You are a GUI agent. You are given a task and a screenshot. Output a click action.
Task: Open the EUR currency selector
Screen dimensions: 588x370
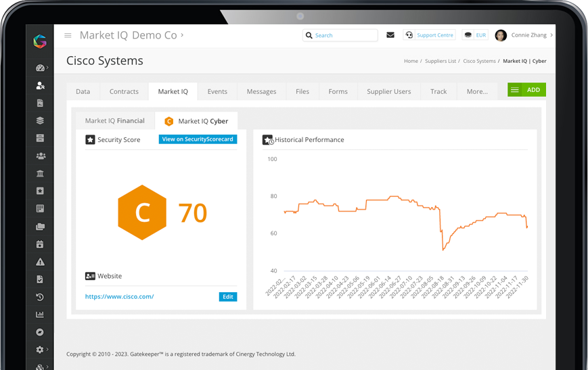pos(475,35)
